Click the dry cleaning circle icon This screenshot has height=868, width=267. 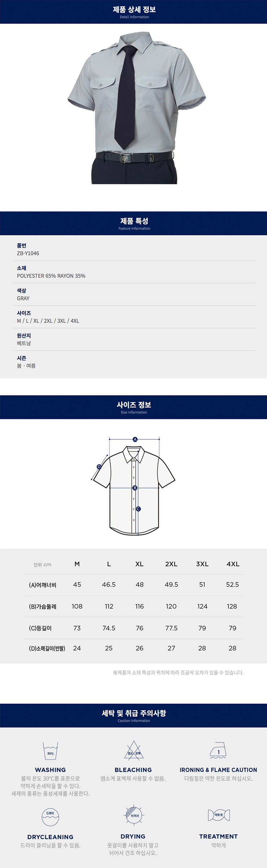coord(50,817)
